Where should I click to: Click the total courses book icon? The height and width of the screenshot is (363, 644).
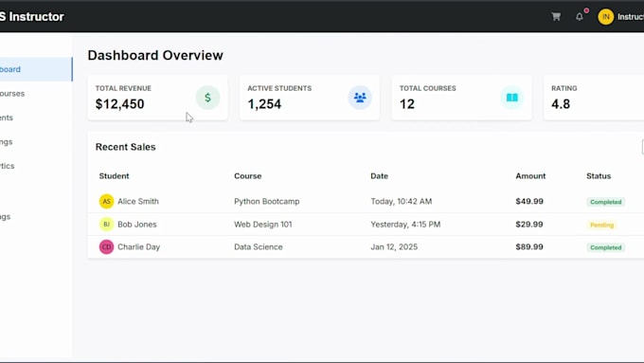click(511, 98)
